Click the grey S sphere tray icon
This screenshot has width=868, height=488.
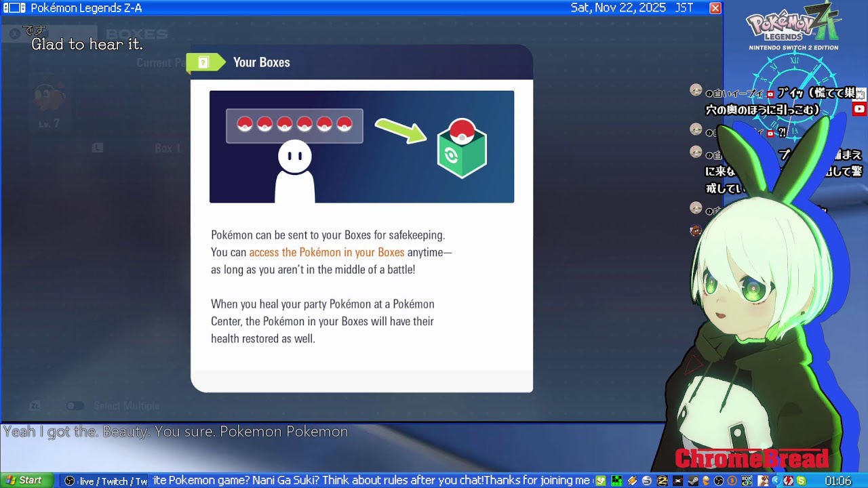click(646, 481)
